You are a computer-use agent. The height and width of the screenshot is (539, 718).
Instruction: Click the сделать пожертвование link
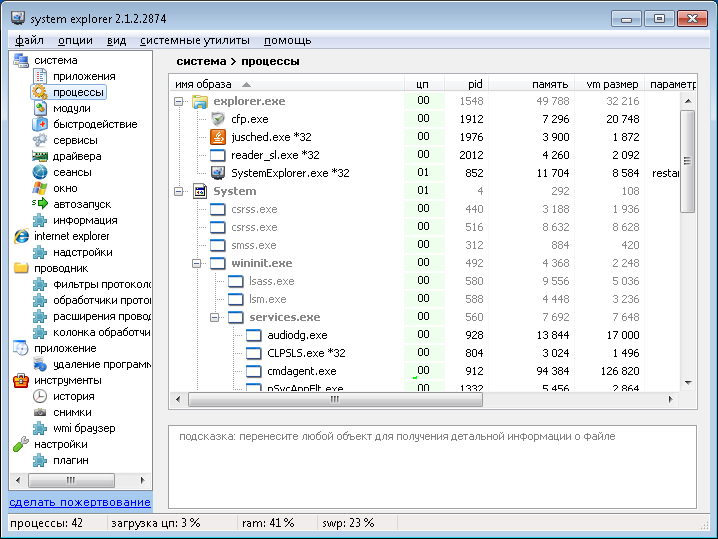click(80, 502)
